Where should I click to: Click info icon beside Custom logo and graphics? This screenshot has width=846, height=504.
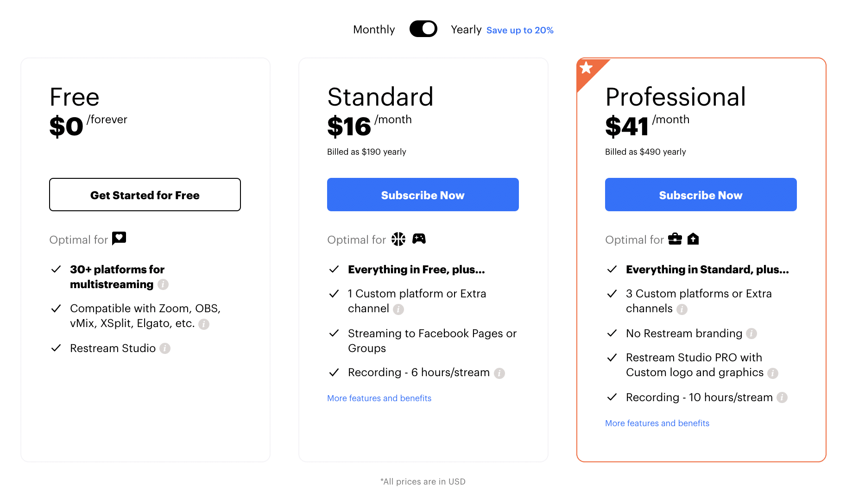pos(773,373)
